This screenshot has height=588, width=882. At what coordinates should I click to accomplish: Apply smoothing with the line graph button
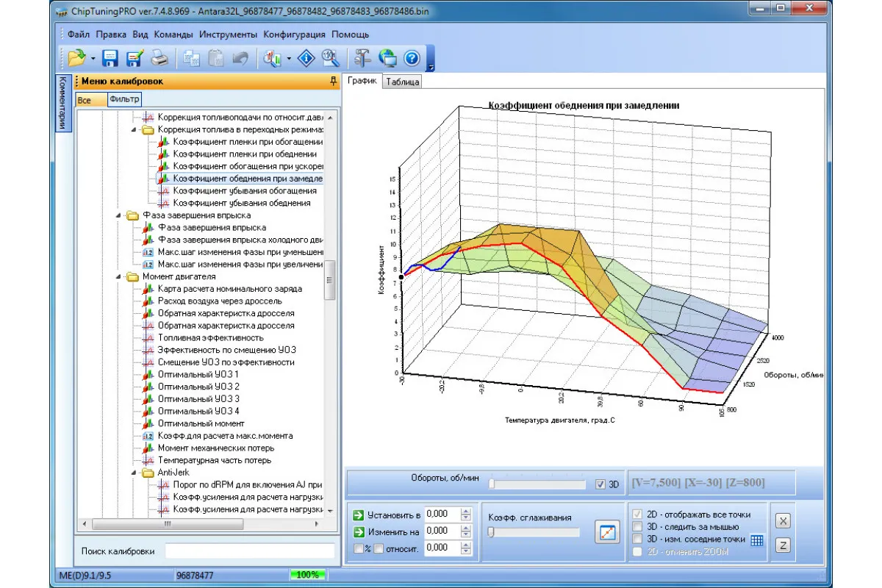[x=608, y=533]
